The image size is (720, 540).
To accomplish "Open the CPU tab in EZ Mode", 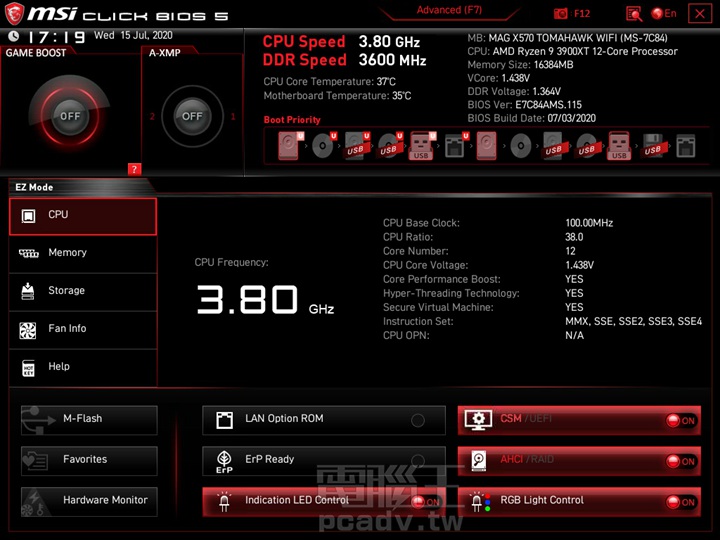I will (x=83, y=216).
